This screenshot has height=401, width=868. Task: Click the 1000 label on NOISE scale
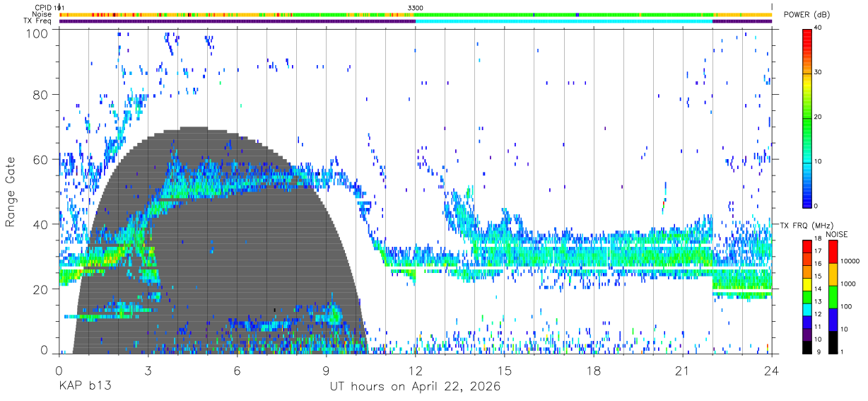849,284
